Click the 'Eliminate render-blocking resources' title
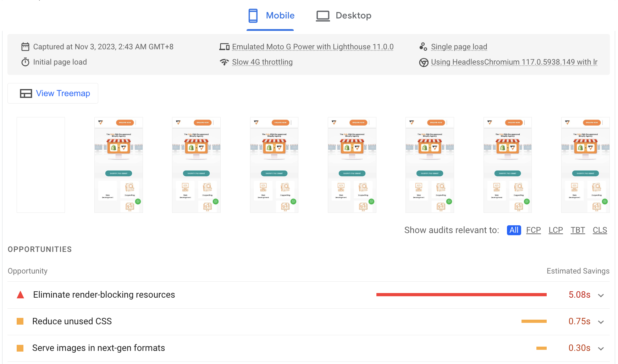This screenshot has width=618, height=364. tap(104, 295)
